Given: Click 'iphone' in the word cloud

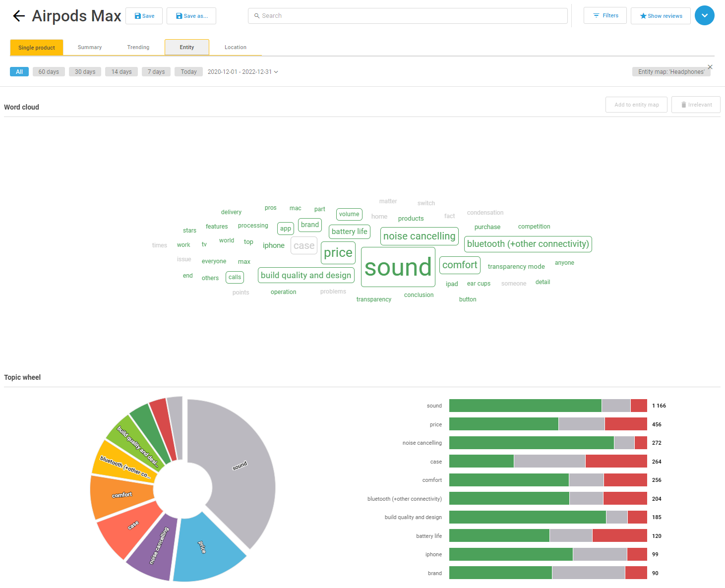Looking at the screenshot, I should [x=274, y=245].
